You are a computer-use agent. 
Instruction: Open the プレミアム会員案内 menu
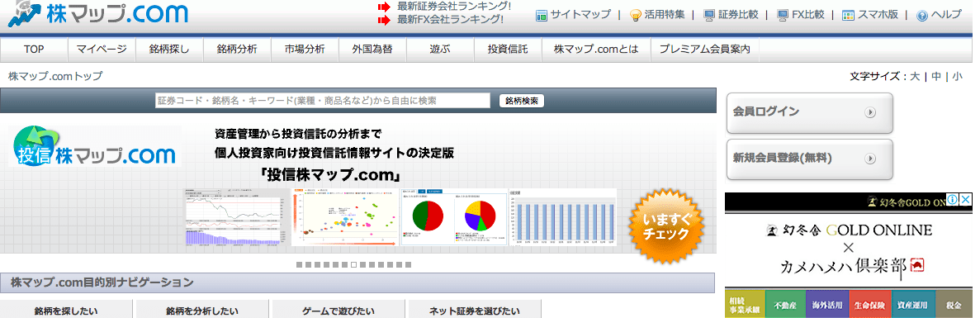tap(705, 50)
